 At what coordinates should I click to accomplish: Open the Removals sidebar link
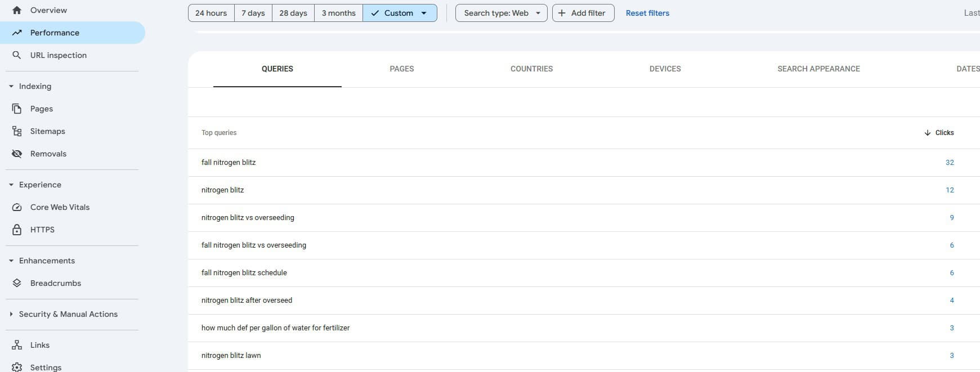click(48, 154)
